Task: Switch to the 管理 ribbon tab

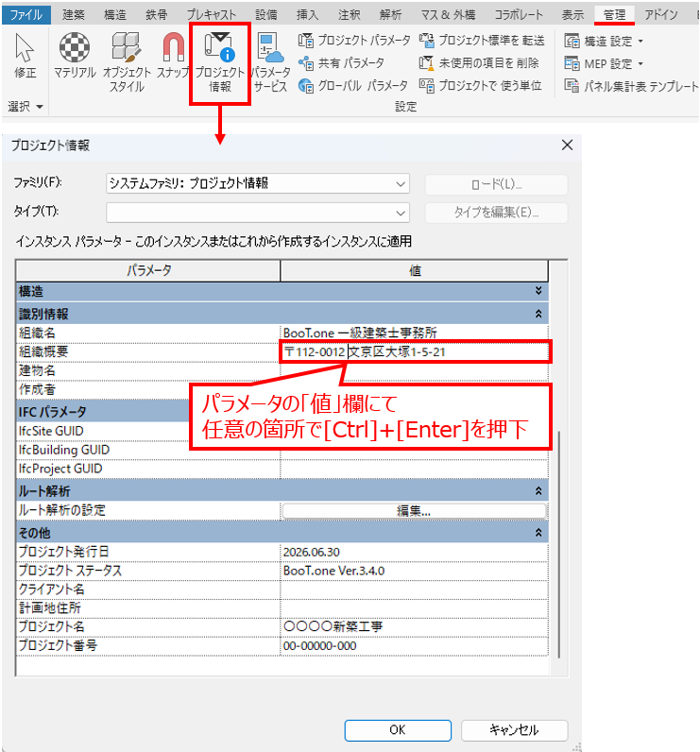Action: (x=614, y=15)
